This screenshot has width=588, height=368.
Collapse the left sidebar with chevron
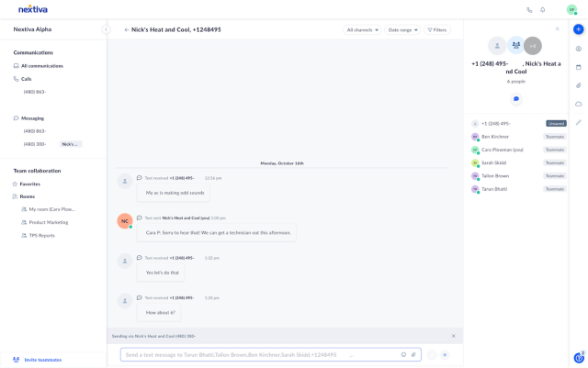coord(107,29)
